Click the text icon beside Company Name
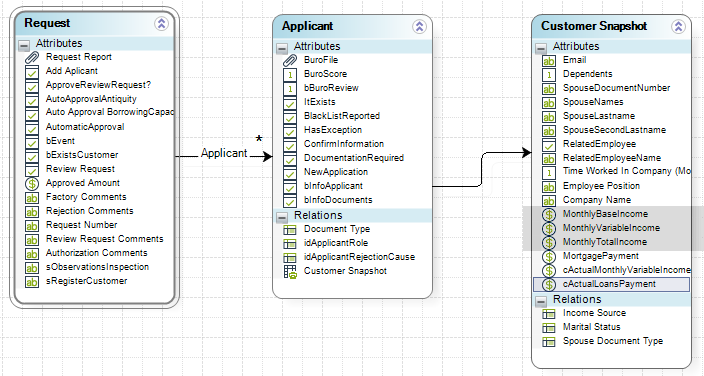704x376 pixels. pos(549,200)
